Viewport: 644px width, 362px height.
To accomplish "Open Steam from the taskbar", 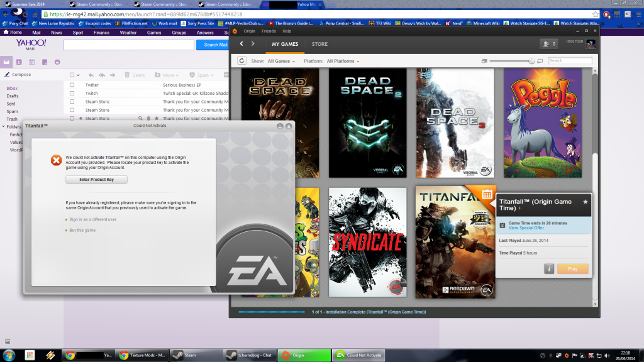I will click(x=196, y=355).
